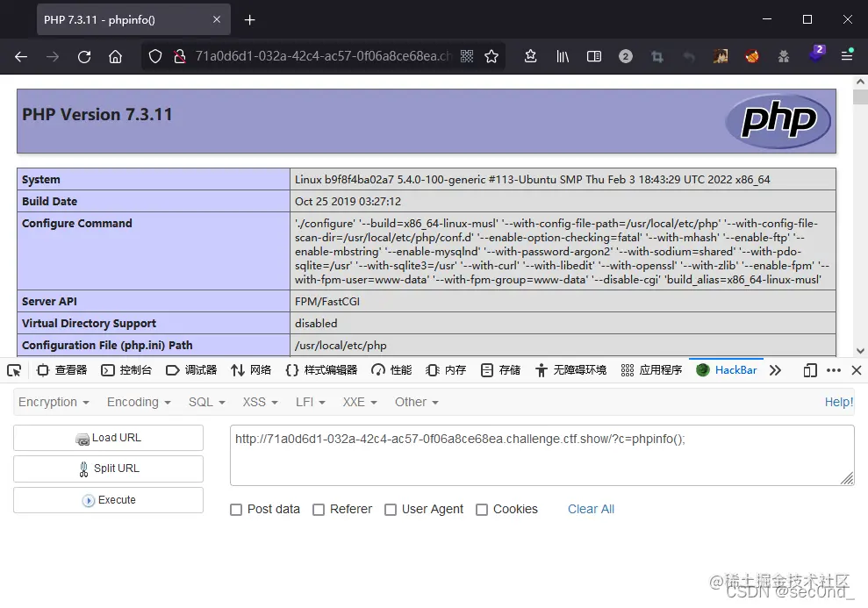Reload the current page
The height and width of the screenshot is (608, 868).
click(x=84, y=56)
